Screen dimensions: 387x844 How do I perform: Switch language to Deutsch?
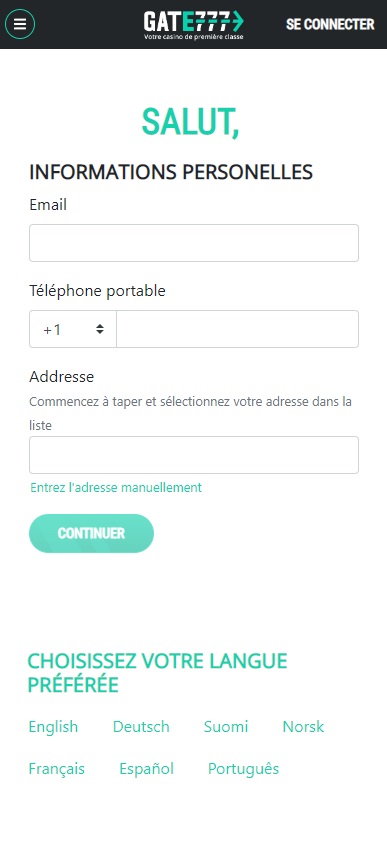click(141, 727)
